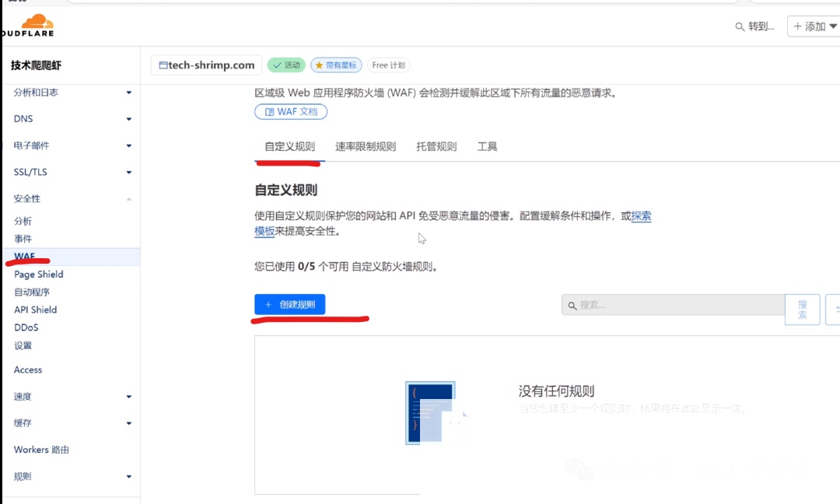Click the 活动 status badge

click(x=286, y=65)
